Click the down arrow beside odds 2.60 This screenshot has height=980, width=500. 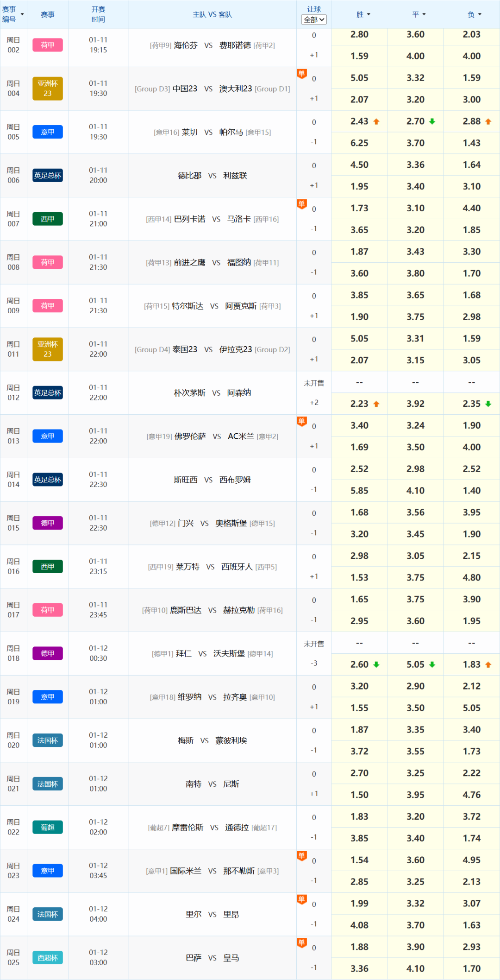tap(376, 664)
